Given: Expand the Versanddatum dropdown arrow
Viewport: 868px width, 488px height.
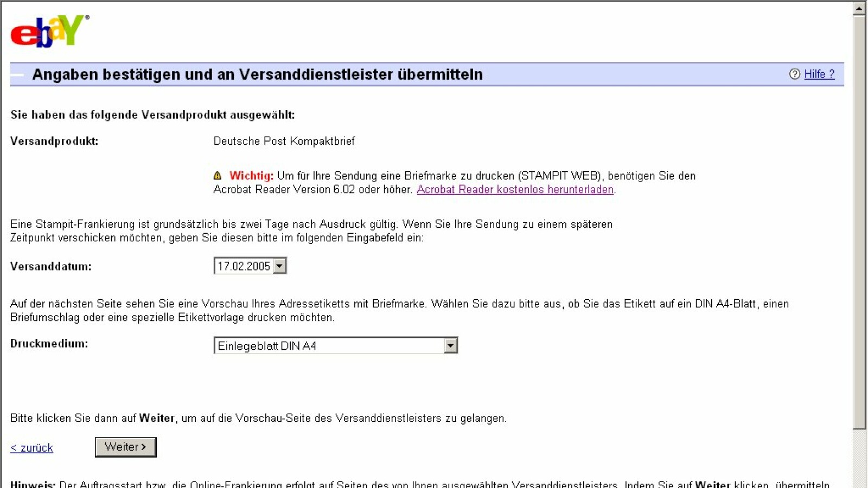Looking at the screenshot, I should 279,266.
